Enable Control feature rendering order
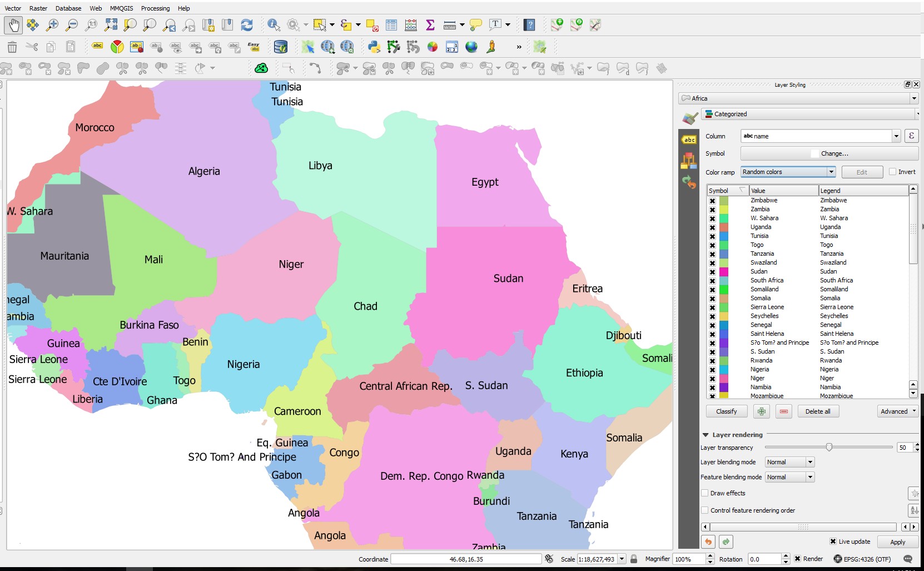 704,510
